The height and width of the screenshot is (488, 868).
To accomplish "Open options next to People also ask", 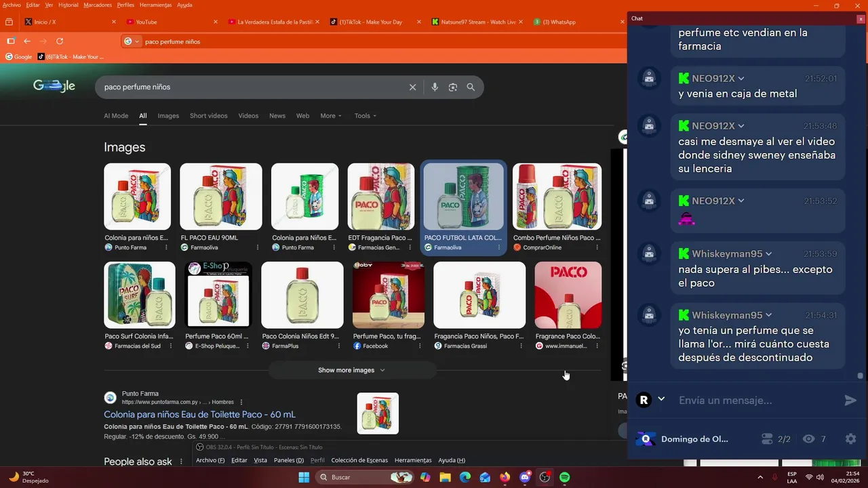I will pyautogui.click(x=180, y=462).
